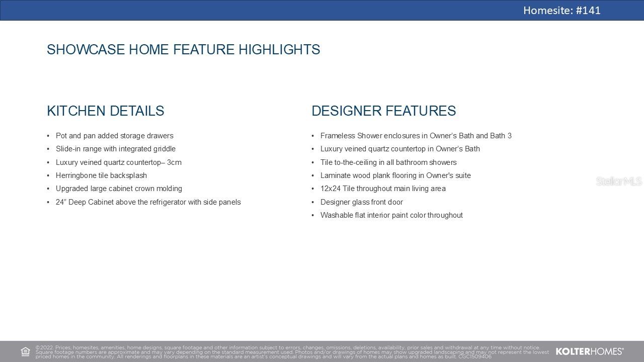
Task: Click the Designer Features heading
Action: [x=383, y=111]
